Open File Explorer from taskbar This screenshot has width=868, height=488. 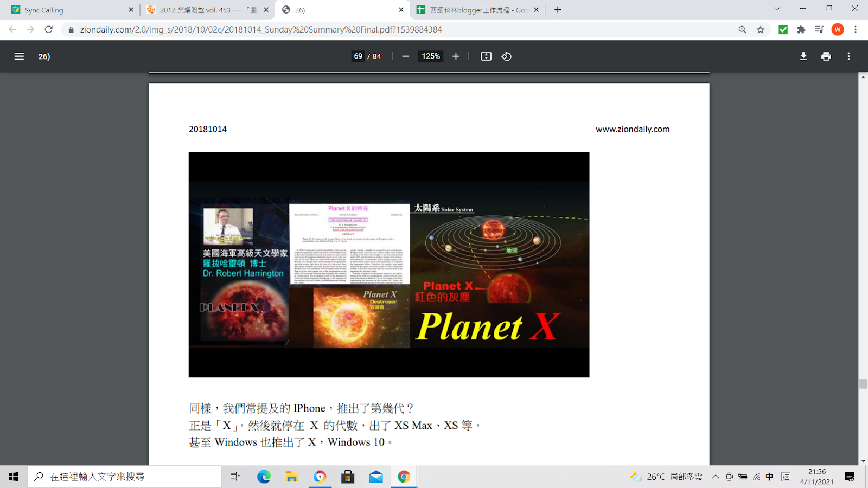[x=292, y=477]
